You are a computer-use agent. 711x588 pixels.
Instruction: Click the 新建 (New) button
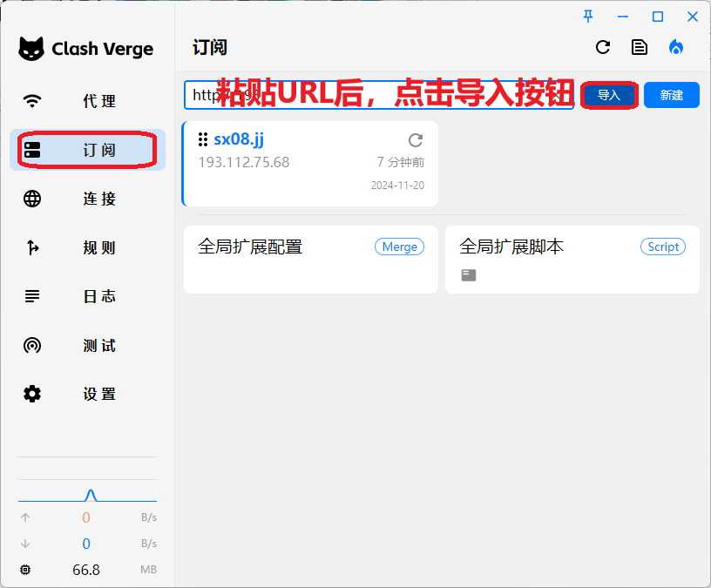coord(671,95)
